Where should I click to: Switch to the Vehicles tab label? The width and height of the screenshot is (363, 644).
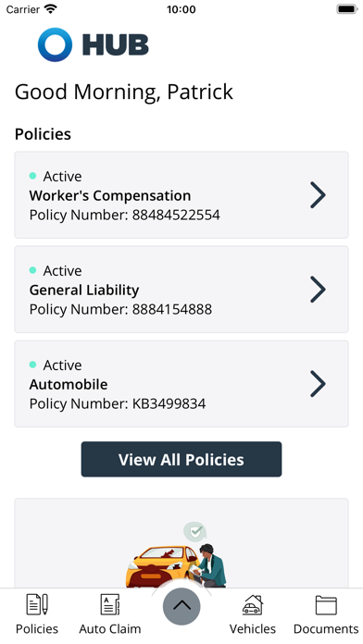coord(253,629)
